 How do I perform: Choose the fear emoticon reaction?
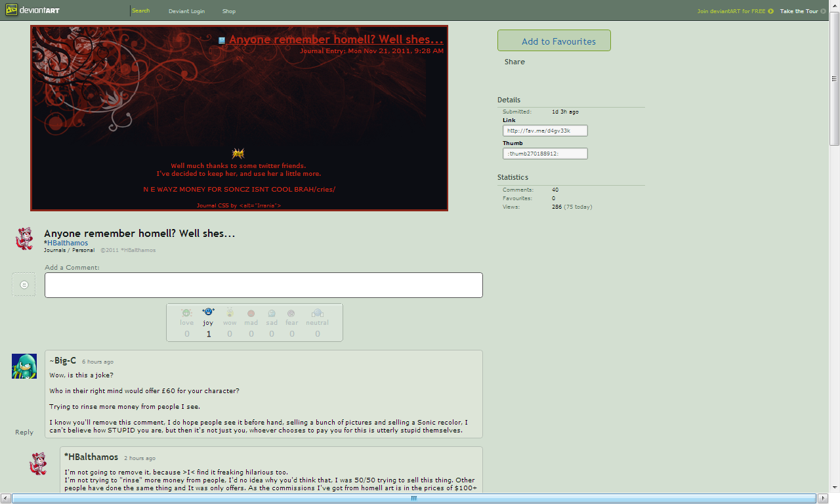[x=291, y=314]
